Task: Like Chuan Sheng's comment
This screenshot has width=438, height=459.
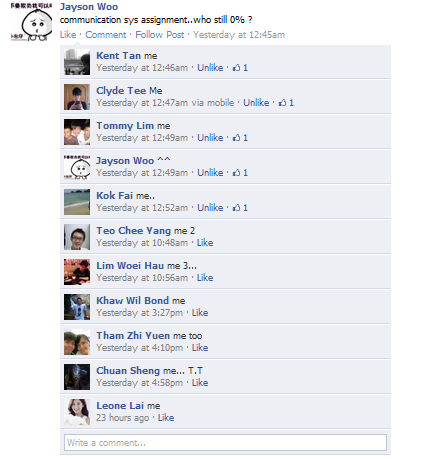Action: (x=200, y=383)
